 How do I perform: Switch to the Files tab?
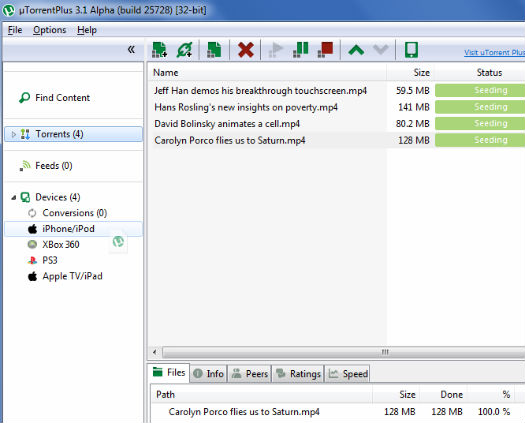(169, 372)
